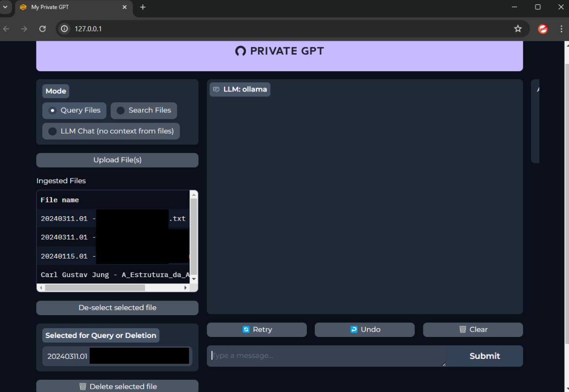Bookmark this page with the star
This screenshot has width=569, height=392.
point(518,29)
